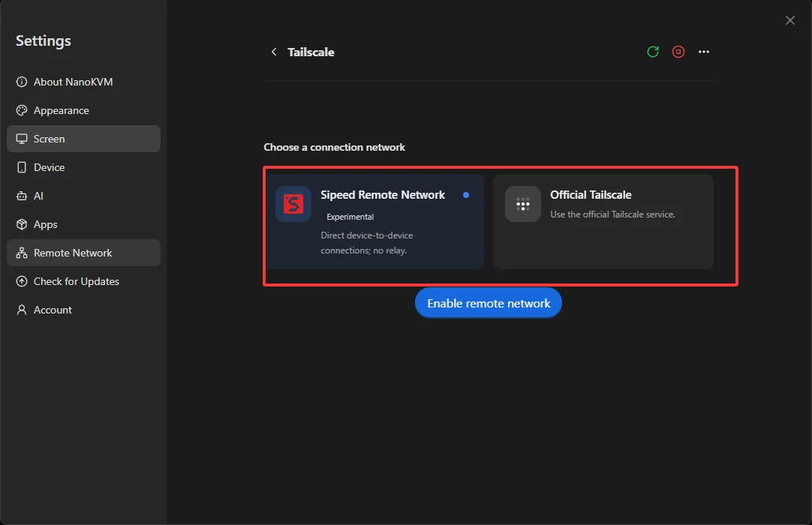Switch to Screen settings

pyautogui.click(x=83, y=139)
